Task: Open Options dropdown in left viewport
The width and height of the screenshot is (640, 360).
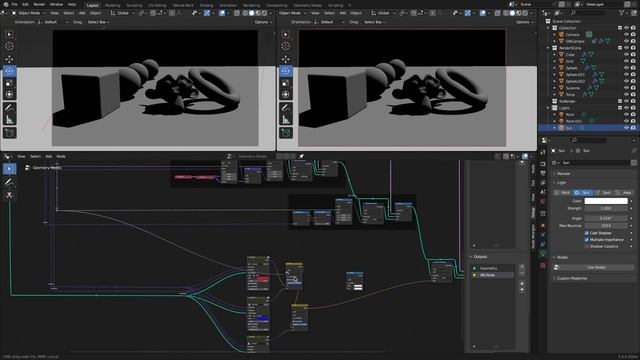Action: [x=263, y=22]
